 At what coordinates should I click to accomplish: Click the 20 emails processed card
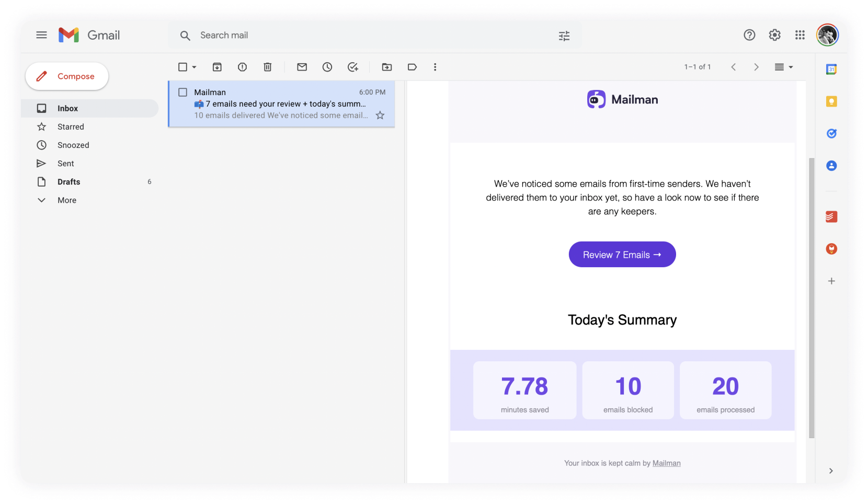tap(726, 390)
